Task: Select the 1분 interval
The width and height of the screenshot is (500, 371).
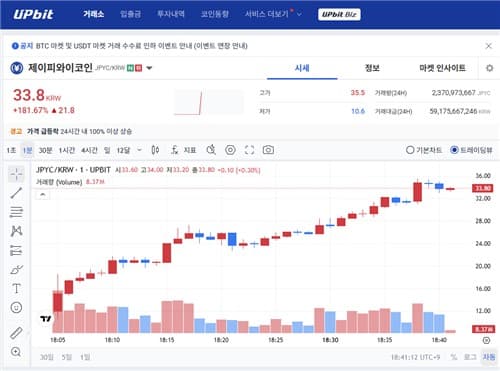Action: (27, 150)
